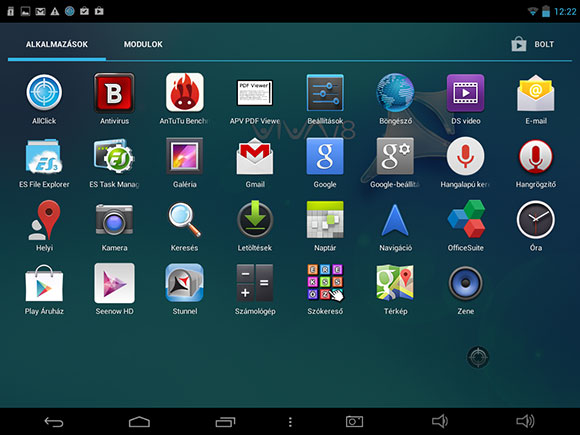Launch the Böngésző browser

(x=395, y=92)
